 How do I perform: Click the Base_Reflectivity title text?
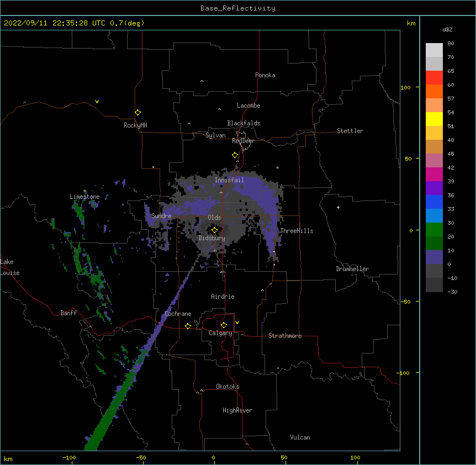(x=238, y=8)
